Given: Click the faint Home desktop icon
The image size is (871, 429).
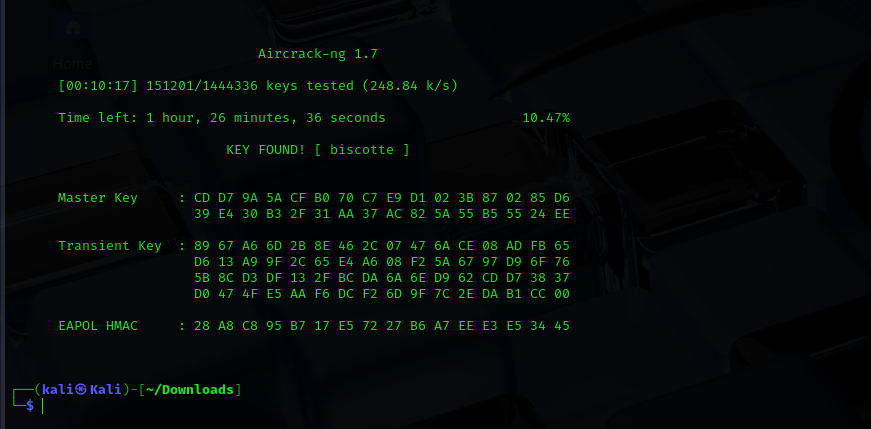Looking at the screenshot, I should click(73, 28).
